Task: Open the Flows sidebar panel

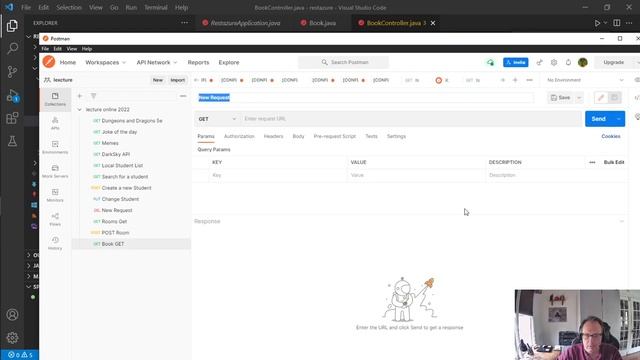Action: point(55,220)
